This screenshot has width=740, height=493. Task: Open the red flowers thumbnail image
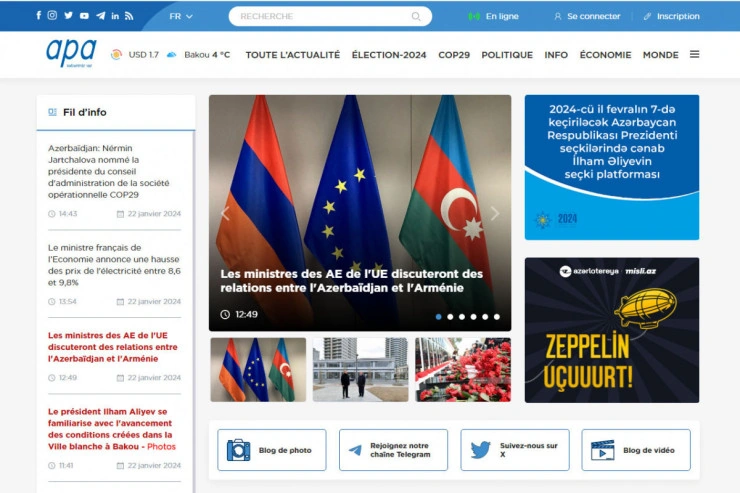(462, 369)
